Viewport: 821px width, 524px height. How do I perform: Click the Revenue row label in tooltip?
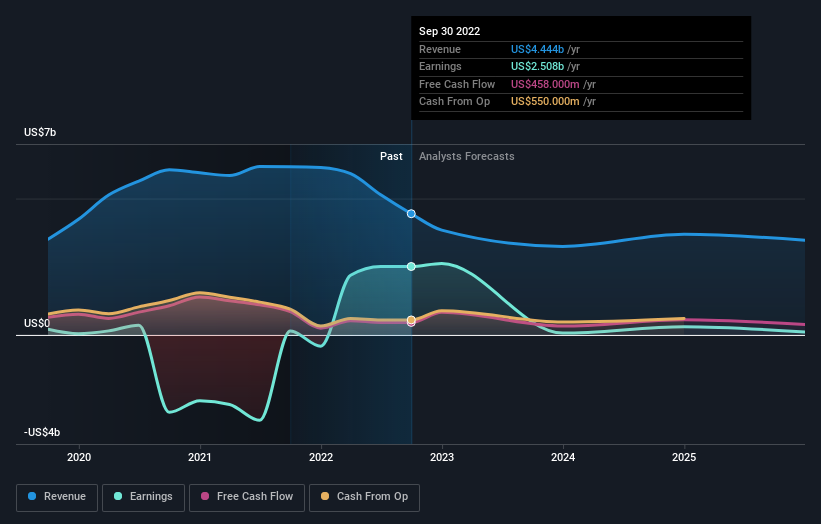pos(440,49)
